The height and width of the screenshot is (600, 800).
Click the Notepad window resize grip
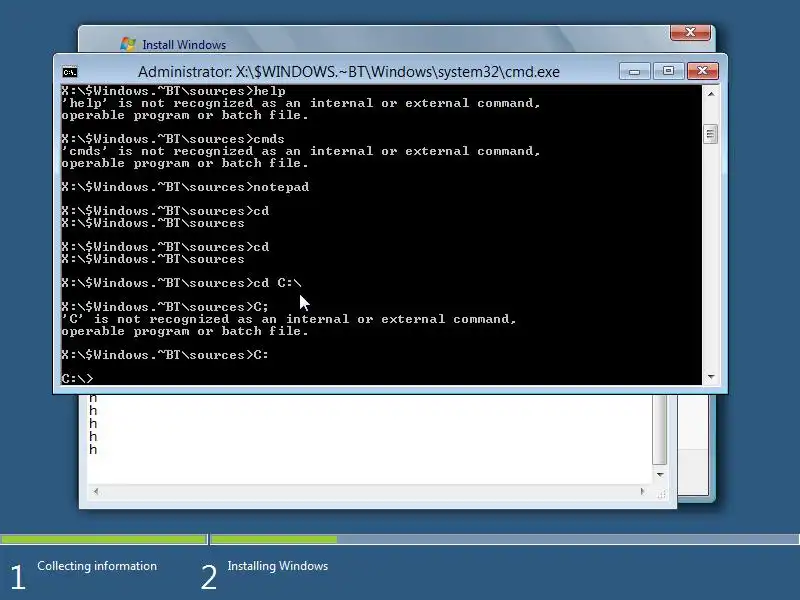coord(662,494)
